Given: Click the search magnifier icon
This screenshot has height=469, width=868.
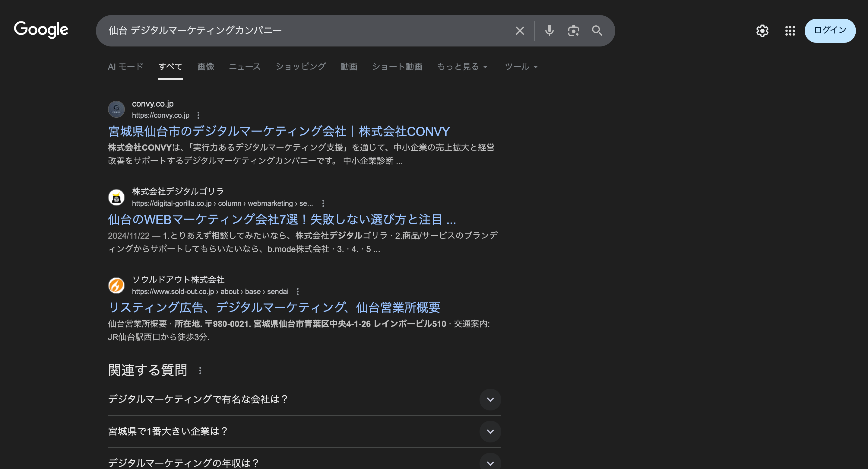Looking at the screenshot, I should pyautogui.click(x=597, y=31).
